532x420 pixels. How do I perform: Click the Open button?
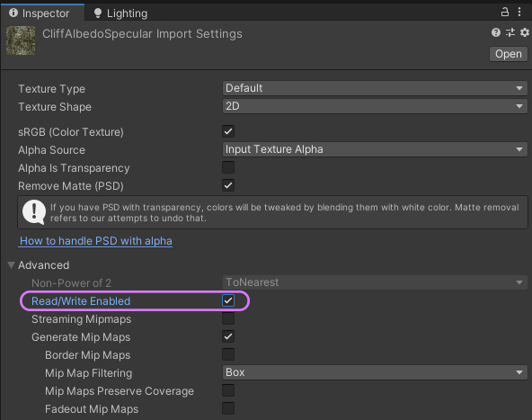coord(509,54)
